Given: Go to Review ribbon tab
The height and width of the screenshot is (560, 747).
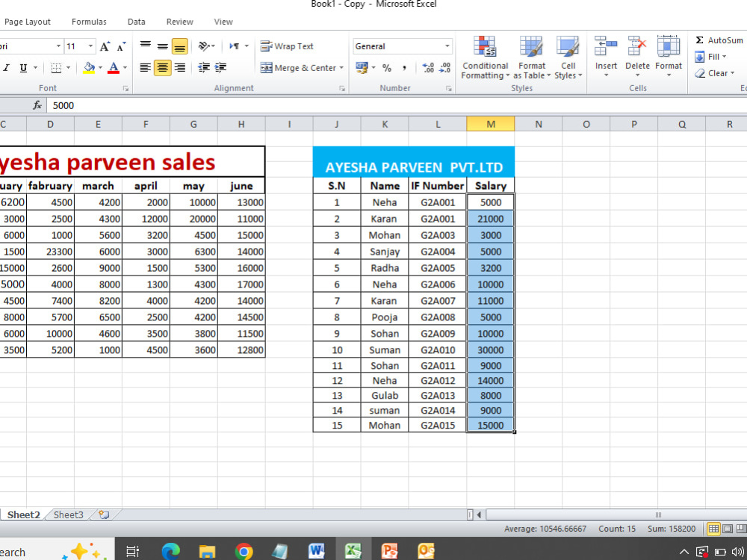Looking at the screenshot, I should (179, 22).
